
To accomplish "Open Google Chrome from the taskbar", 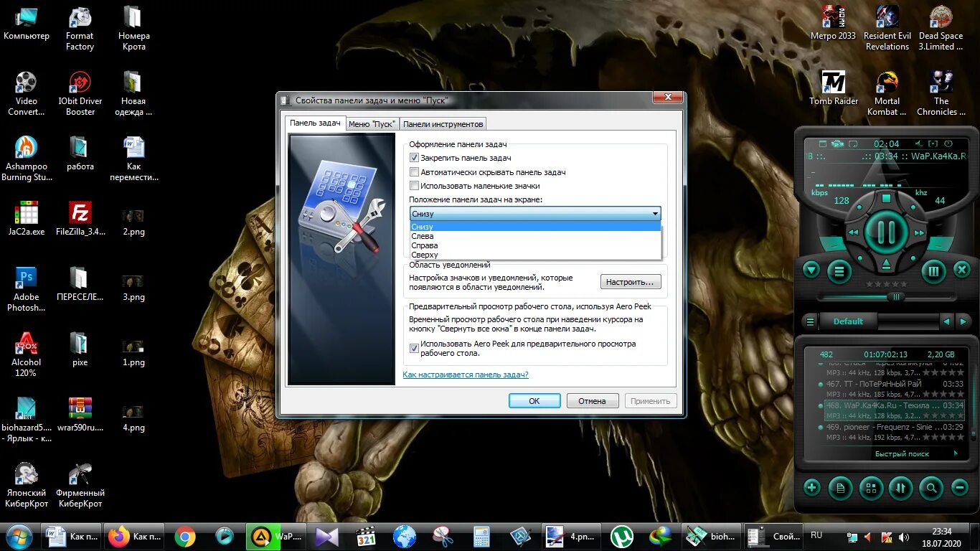I will pyautogui.click(x=185, y=537).
